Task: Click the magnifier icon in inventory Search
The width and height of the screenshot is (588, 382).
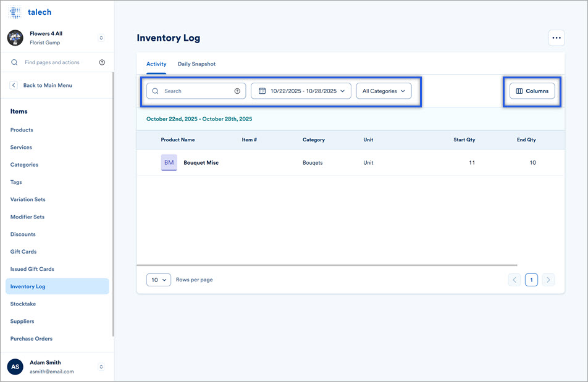Action: (155, 91)
